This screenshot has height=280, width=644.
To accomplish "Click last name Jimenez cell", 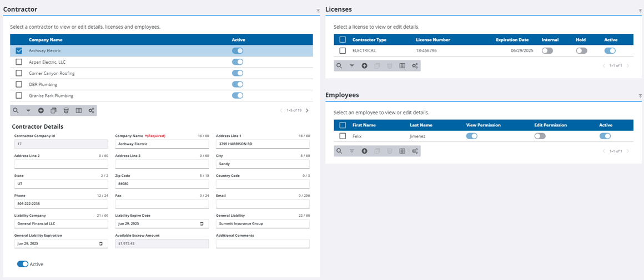I will 418,136.
